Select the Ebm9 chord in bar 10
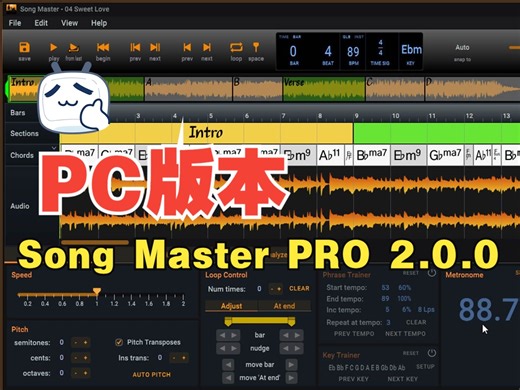This screenshot has width=520, height=390. point(408,155)
